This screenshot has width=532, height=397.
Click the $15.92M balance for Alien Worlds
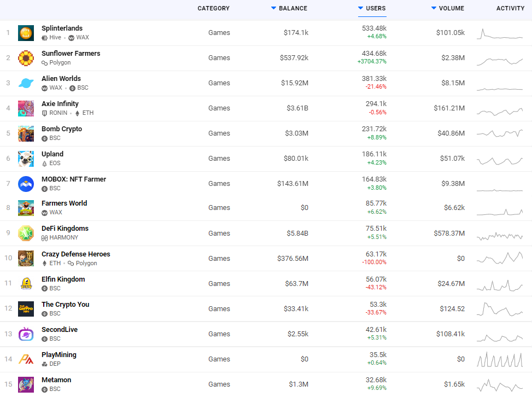(295, 83)
